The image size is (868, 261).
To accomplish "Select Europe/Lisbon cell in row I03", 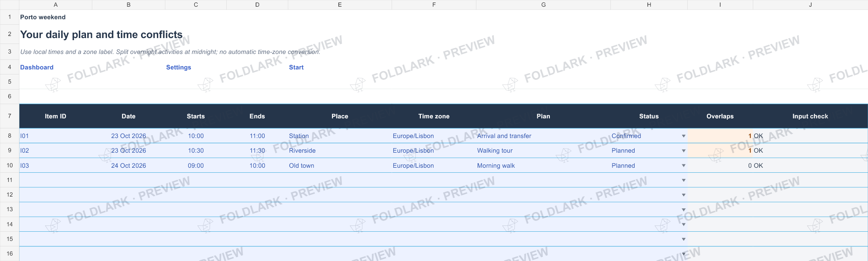I will (434, 166).
